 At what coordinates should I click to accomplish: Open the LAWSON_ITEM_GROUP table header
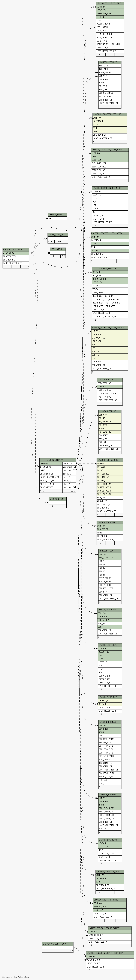click(16, 250)
